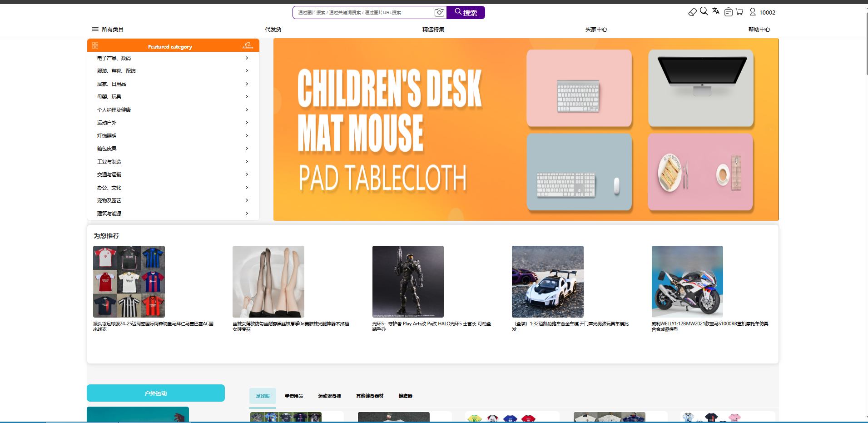Click the purple 搜索 search button

coord(466,12)
